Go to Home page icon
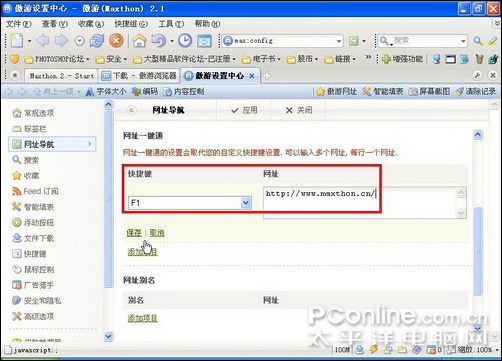This screenshot has width=502, height=361. [x=139, y=41]
